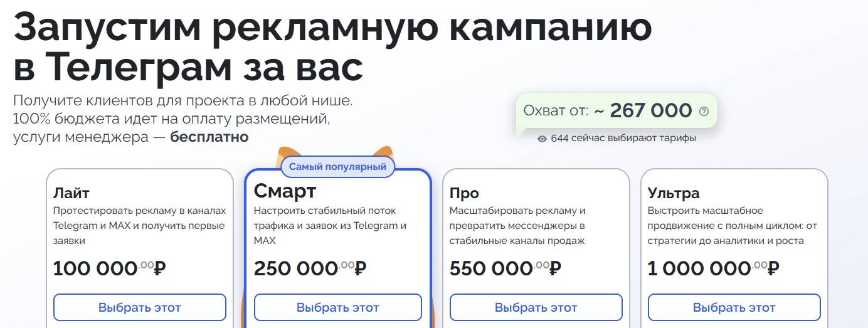Viewport: 868px width, 328px height.
Task: Click the Смарт plan description text
Action: click(x=330, y=225)
